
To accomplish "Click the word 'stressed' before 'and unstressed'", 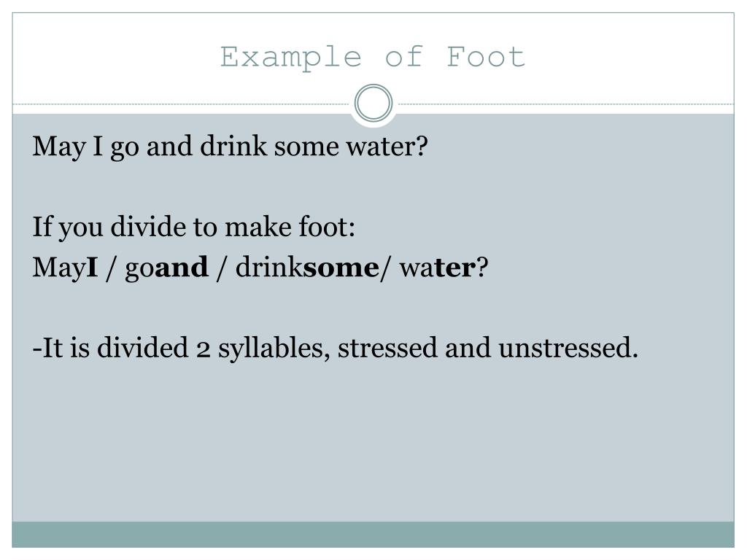I will click(387, 348).
